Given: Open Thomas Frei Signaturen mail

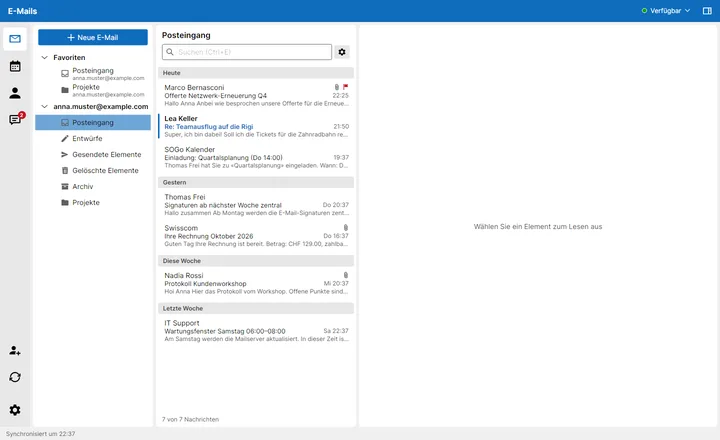Looking at the screenshot, I should click(x=256, y=205).
